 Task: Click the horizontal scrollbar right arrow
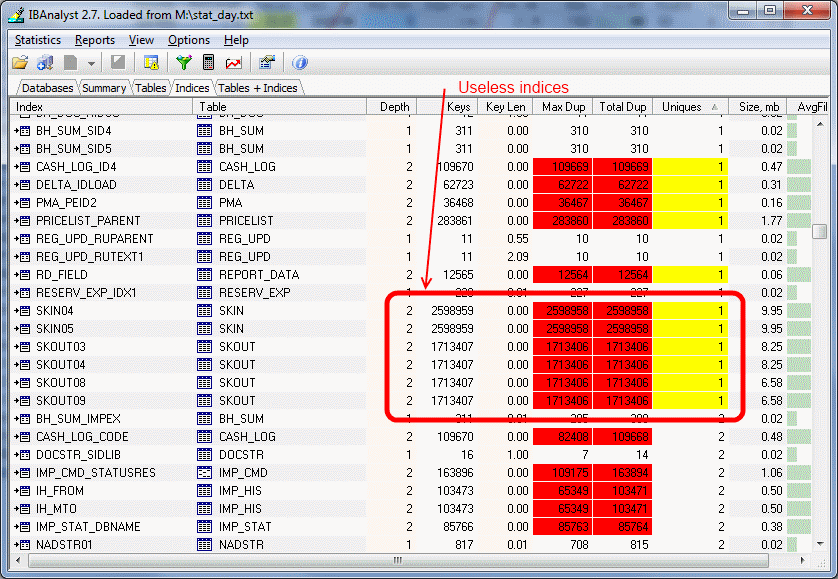pos(802,560)
